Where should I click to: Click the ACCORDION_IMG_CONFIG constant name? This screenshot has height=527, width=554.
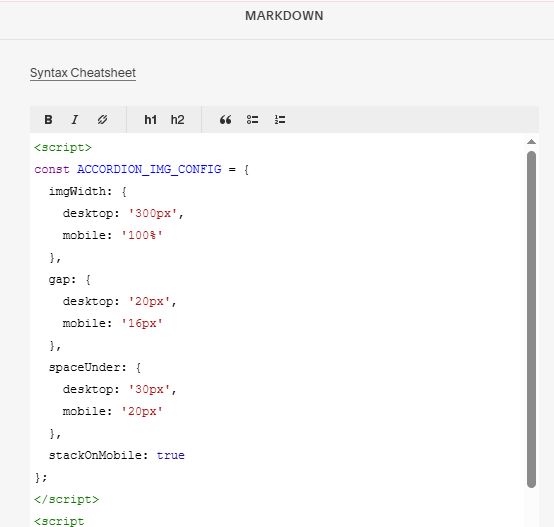(149, 169)
